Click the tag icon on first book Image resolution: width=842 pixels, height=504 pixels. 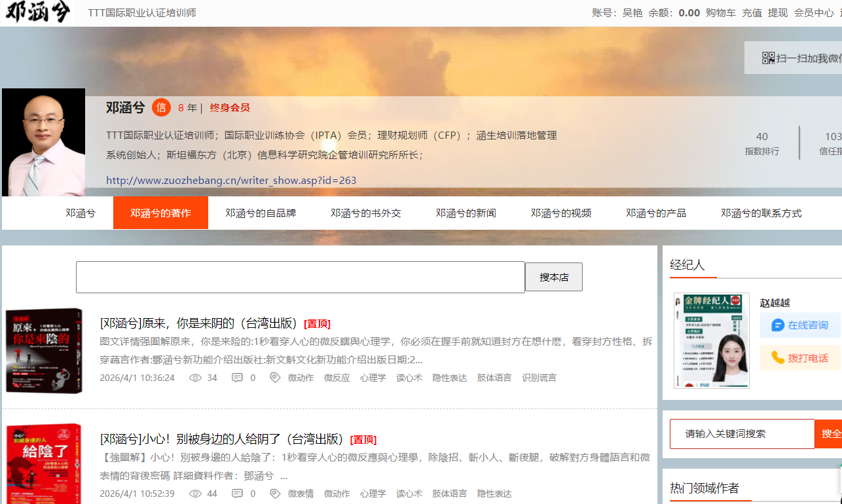tap(275, 378)
